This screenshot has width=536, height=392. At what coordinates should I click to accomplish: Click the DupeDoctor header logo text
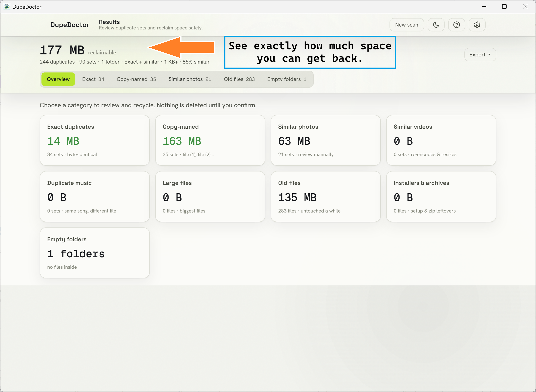tap(70, 25)
